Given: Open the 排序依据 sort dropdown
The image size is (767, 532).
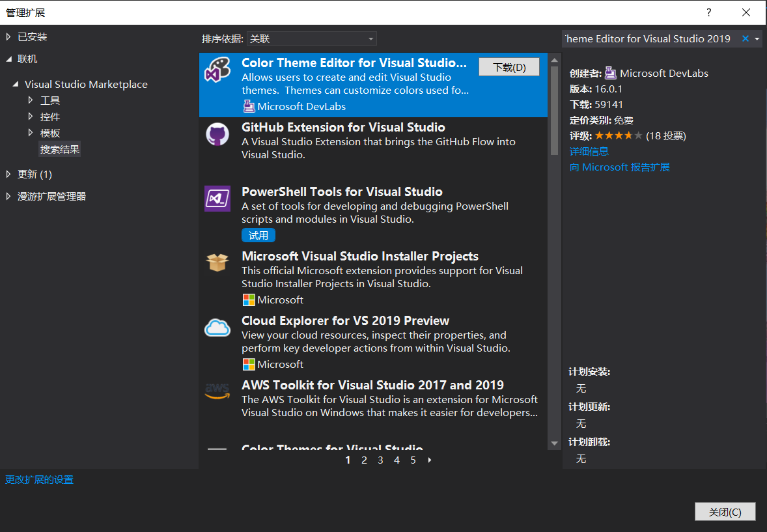Looking at the screenshot, I should point(312,38).
